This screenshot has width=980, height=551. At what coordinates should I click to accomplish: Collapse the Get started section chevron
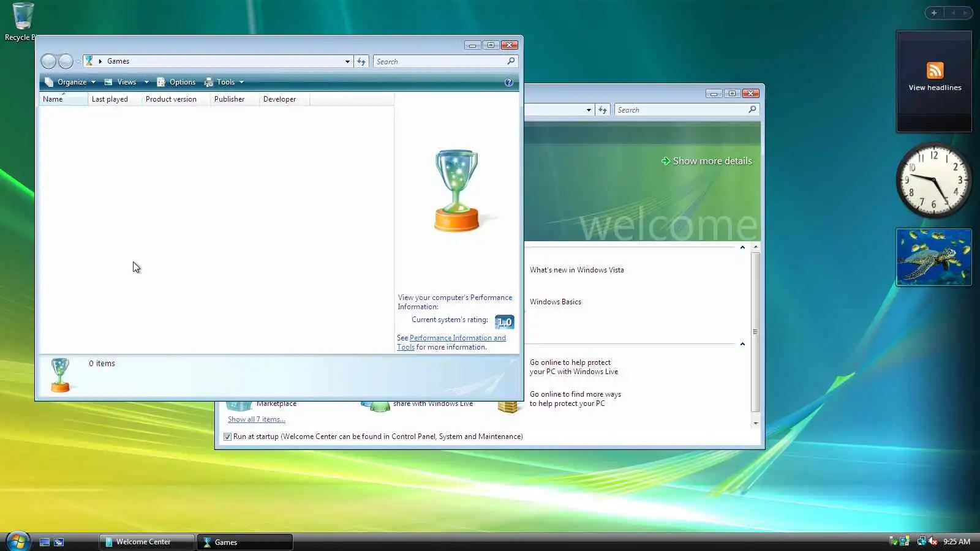(x=742, y=247)
